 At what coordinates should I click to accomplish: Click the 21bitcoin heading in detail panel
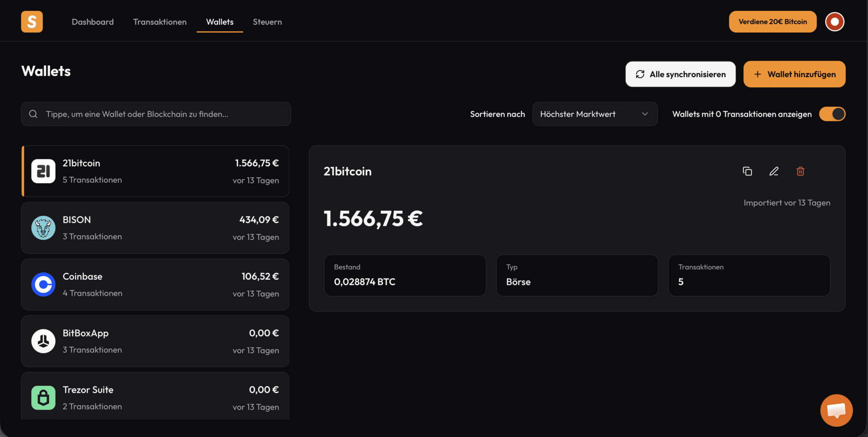click(x=348, y=171)
